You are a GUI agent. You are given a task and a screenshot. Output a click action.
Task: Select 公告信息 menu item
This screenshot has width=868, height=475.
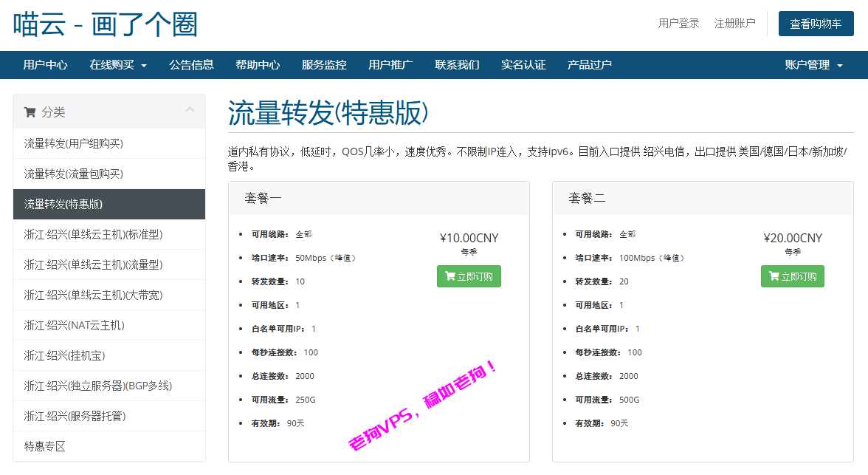point(191,65)
